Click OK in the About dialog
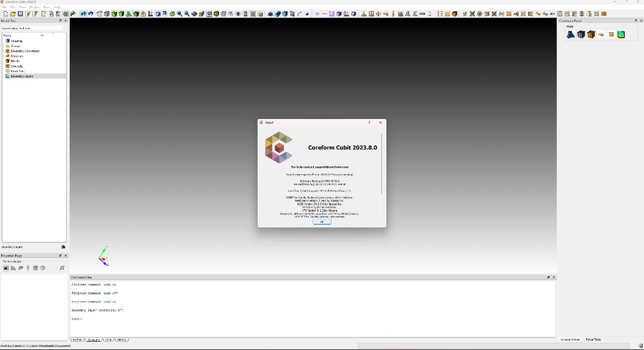 coord(321,222)
